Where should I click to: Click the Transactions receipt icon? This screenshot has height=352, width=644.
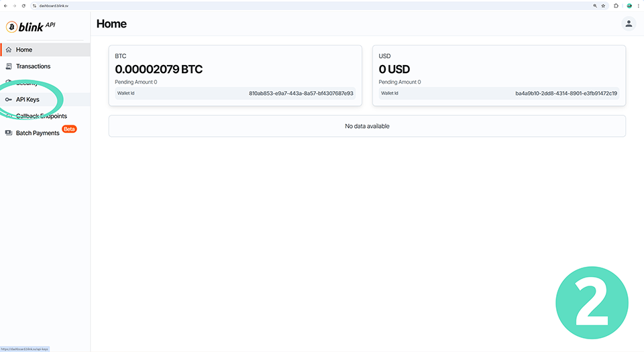coord(8,66)
